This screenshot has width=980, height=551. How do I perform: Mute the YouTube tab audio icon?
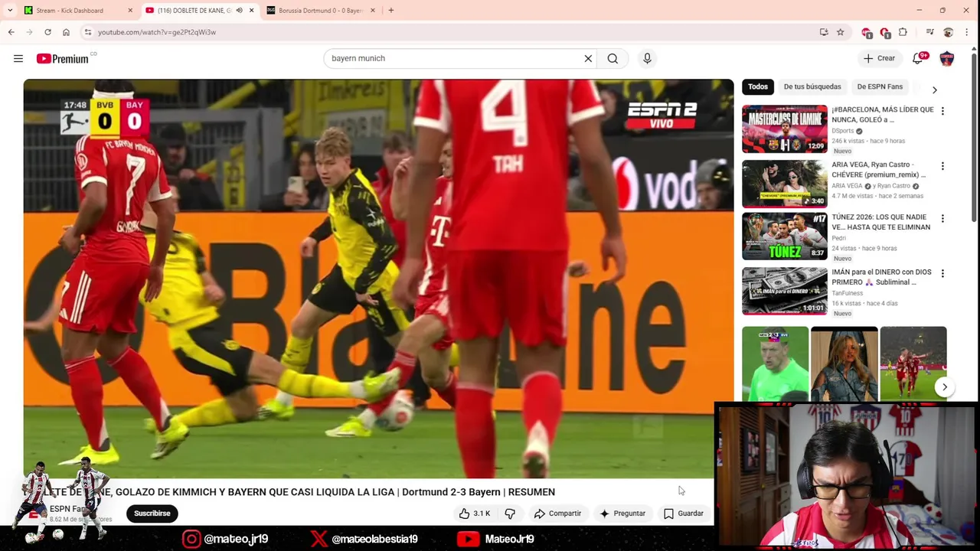coord(239,11)
